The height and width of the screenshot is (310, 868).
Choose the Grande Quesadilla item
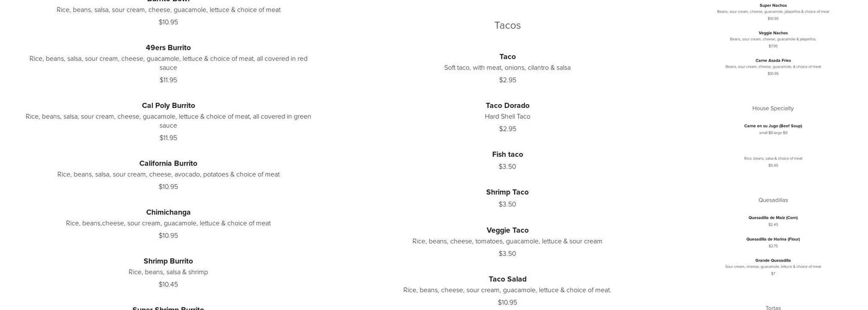(x=773, y=260)
